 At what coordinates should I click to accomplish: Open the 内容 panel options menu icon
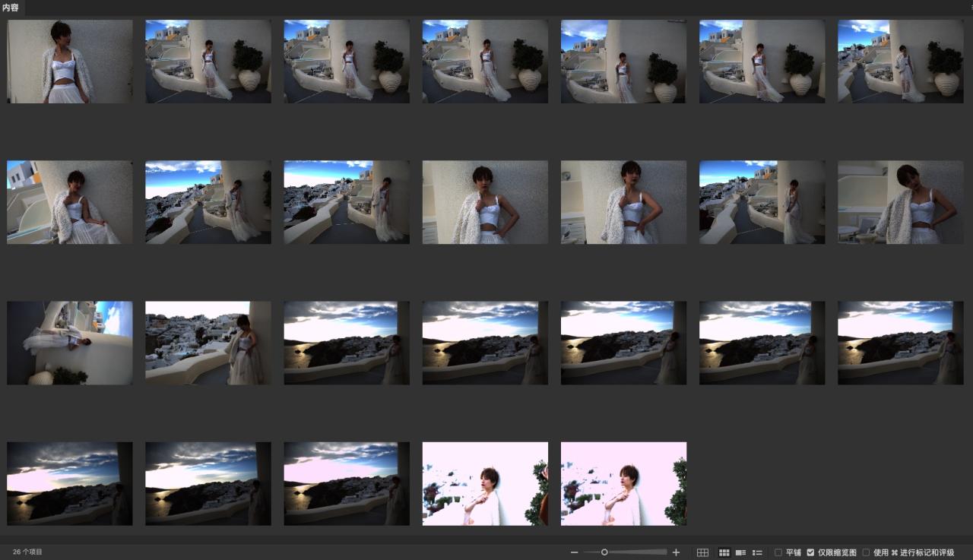click(969, 8)
